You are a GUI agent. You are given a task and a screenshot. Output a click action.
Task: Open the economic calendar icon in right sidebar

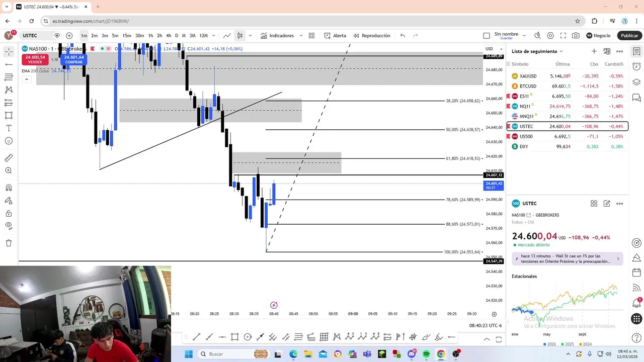pyautogui.click(x=636, y=273)
